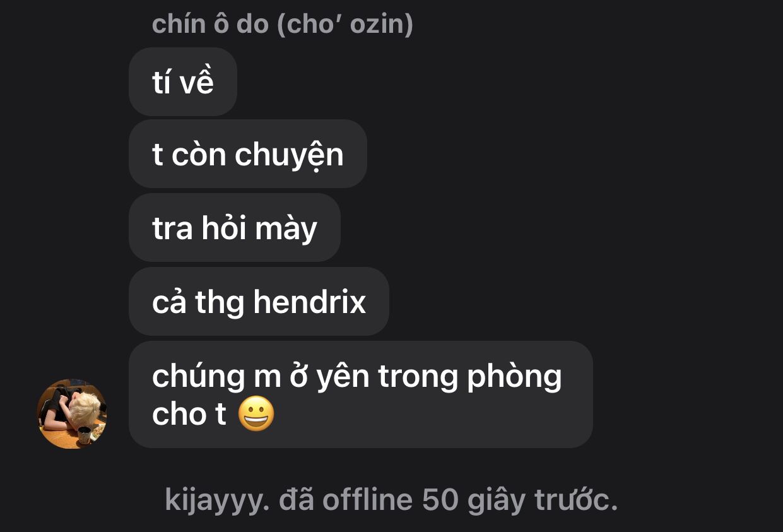Click the word "chuyện" in second message
This screenshot has height=532, width=783.
coord(289,156)
